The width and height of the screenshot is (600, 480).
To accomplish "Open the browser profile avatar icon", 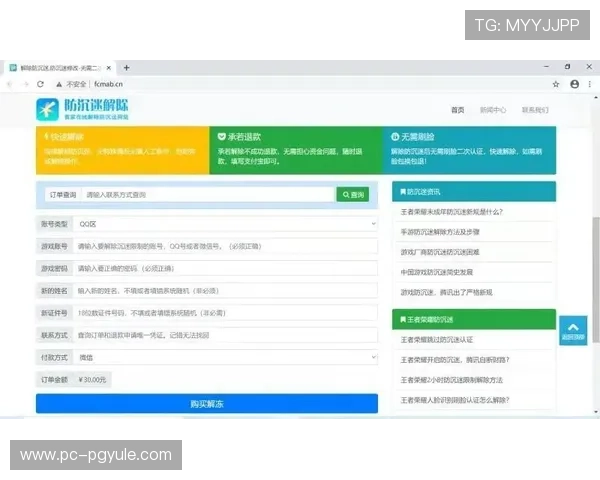I will pyautogui.click(x=574, y=84).
